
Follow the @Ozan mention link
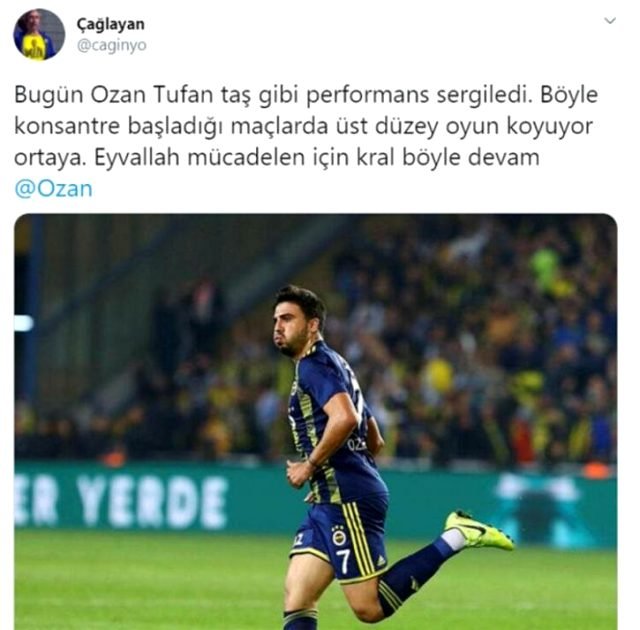[53, 189]
